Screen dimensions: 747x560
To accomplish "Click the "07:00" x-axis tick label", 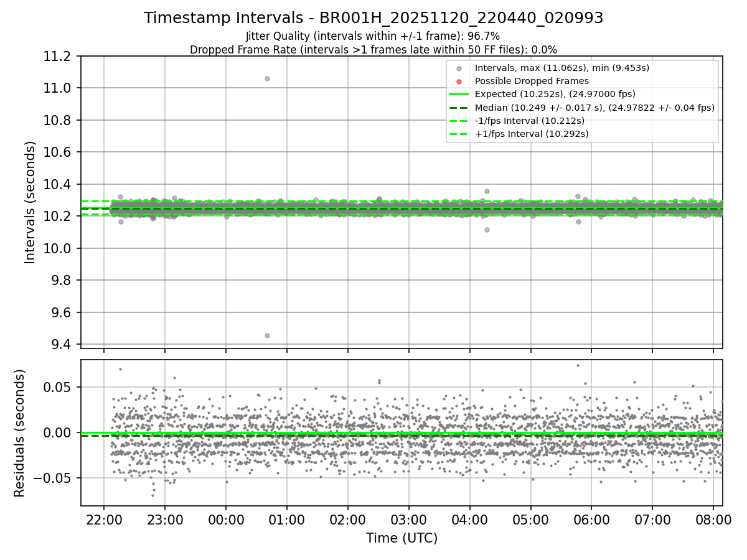I will click(x=652, y=518).
